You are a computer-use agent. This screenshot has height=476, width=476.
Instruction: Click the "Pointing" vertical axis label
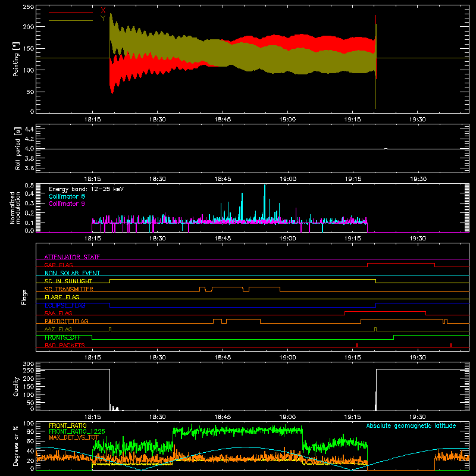tap(16, 59)
